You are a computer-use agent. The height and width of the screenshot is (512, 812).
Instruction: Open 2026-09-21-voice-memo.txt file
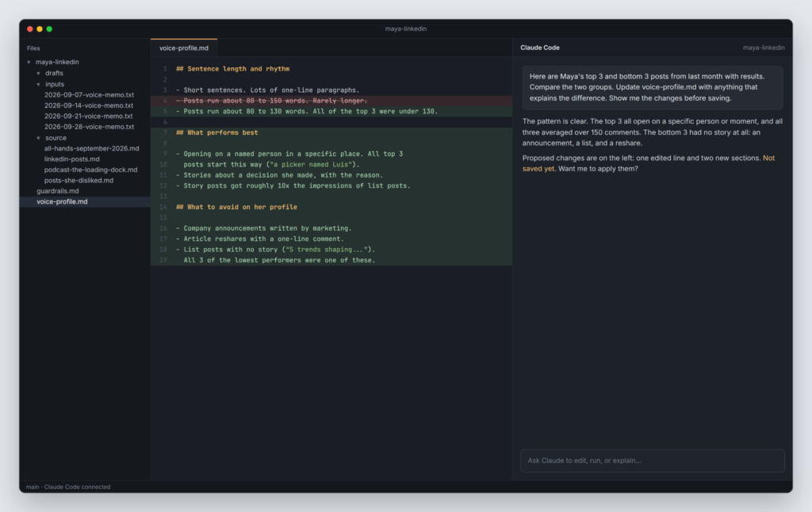(89, 116)
